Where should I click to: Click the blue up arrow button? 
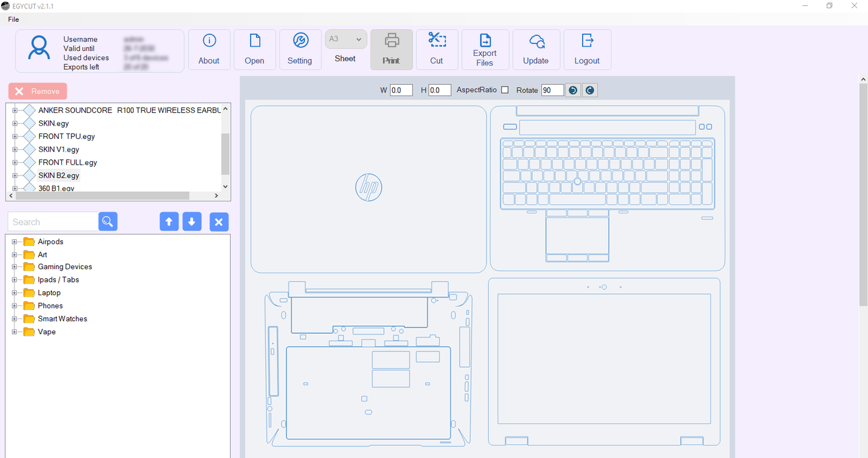(x=169, y=222)
